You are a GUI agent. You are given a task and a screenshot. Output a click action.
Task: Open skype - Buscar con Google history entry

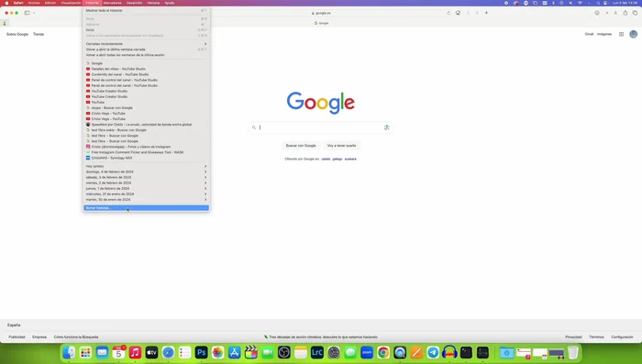tap(146, 108)
